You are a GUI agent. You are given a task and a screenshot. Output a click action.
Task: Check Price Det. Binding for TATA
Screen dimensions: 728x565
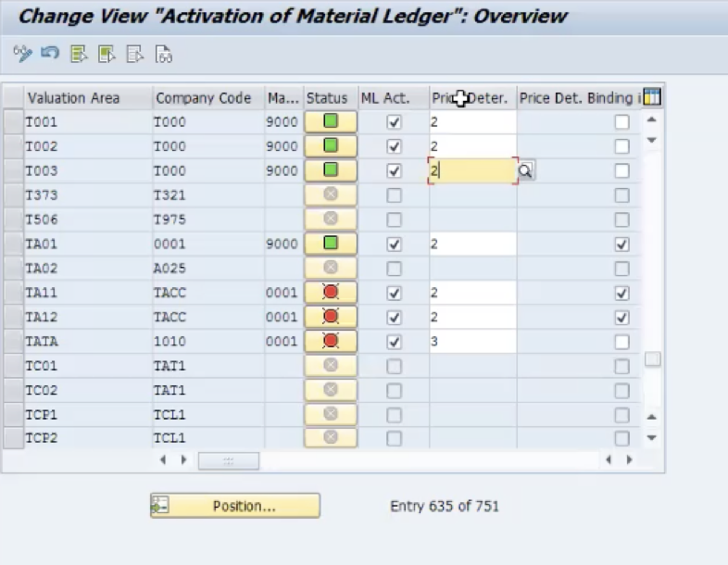[621, 342]
